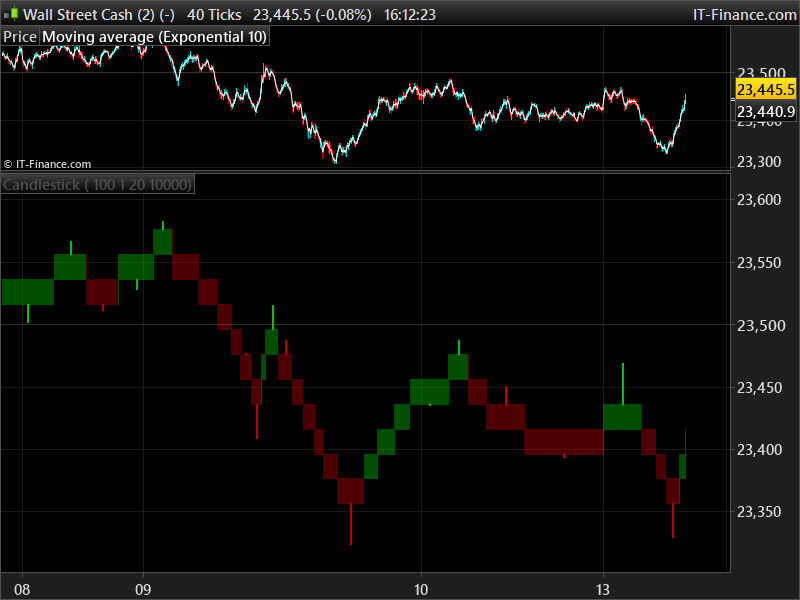The height and width of the screenshot is (600, 800).
Task: Select date 09 on the time axis
Action: pos(143,590)
